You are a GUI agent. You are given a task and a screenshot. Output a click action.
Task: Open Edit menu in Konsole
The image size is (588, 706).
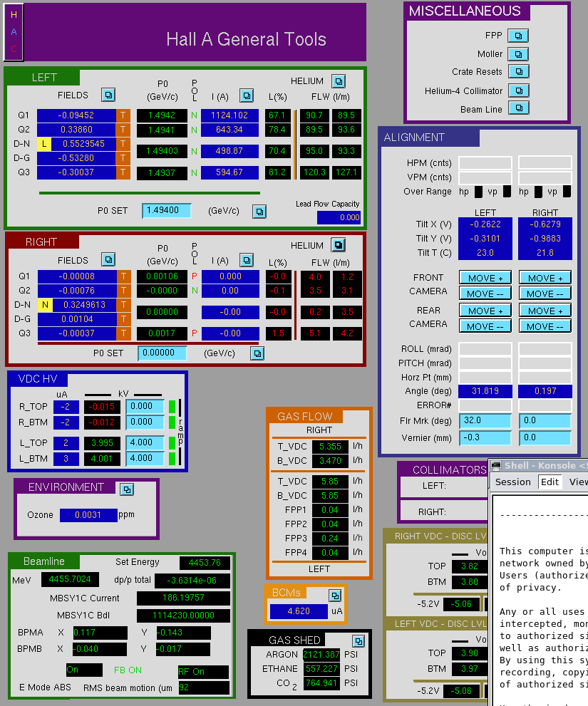click(550, 482)
